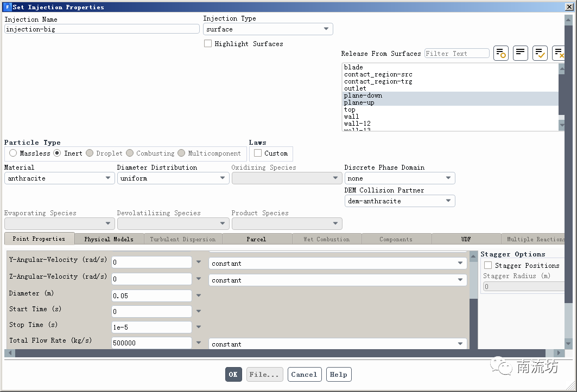The image size is (577, 392).
Task: Check the Custom laws checkbox
Action: click(x=258, y=153)
